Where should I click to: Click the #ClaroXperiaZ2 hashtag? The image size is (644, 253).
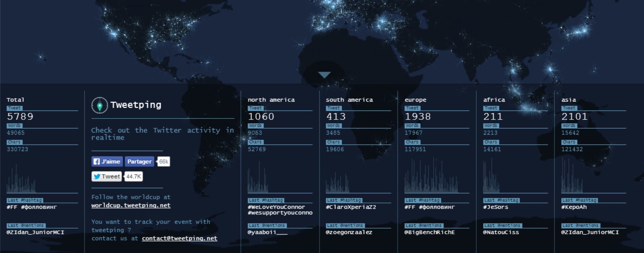click(351, 207)
